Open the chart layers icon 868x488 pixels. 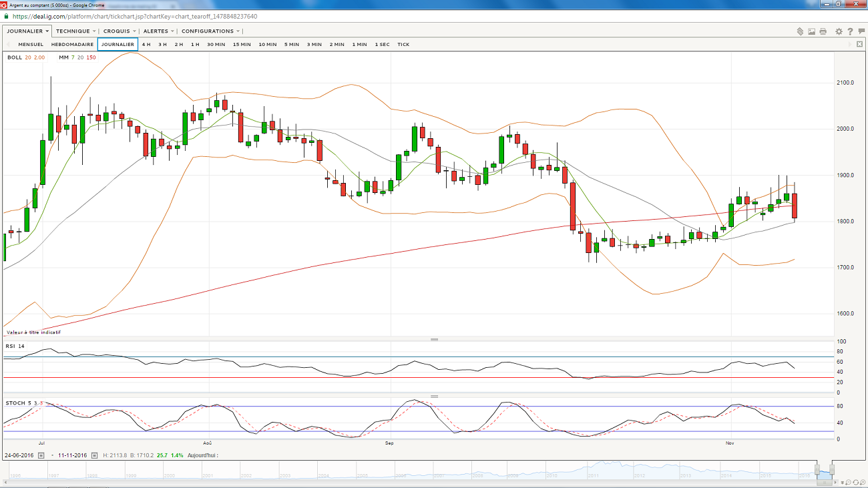point(800,31)
